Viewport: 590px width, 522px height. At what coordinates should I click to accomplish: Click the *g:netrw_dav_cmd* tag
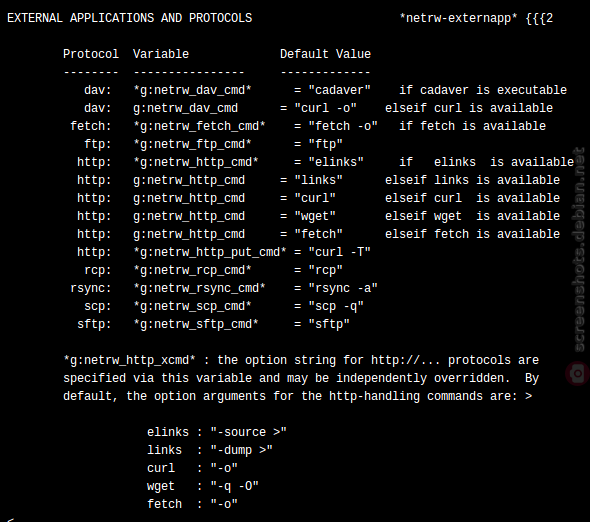click(x=192, y=90)
